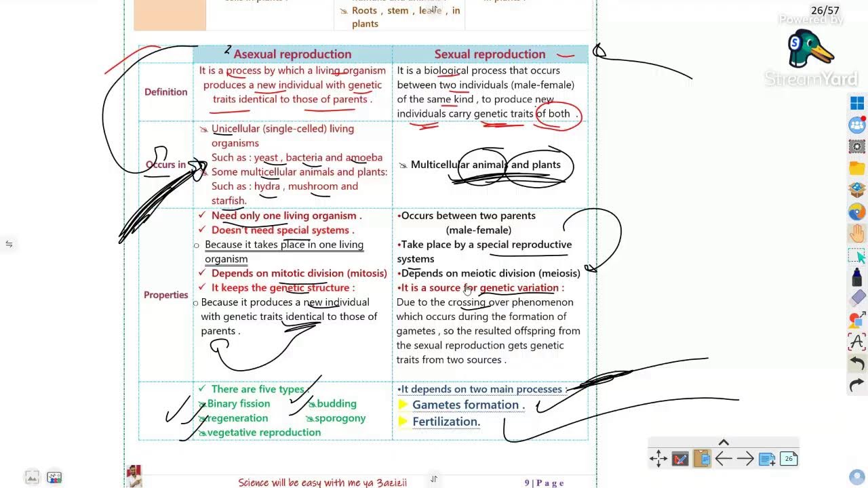Open the math drawing tools icon
Viewport: 868px width, 488px height.
pyautogui.click(x=680, y=459)
